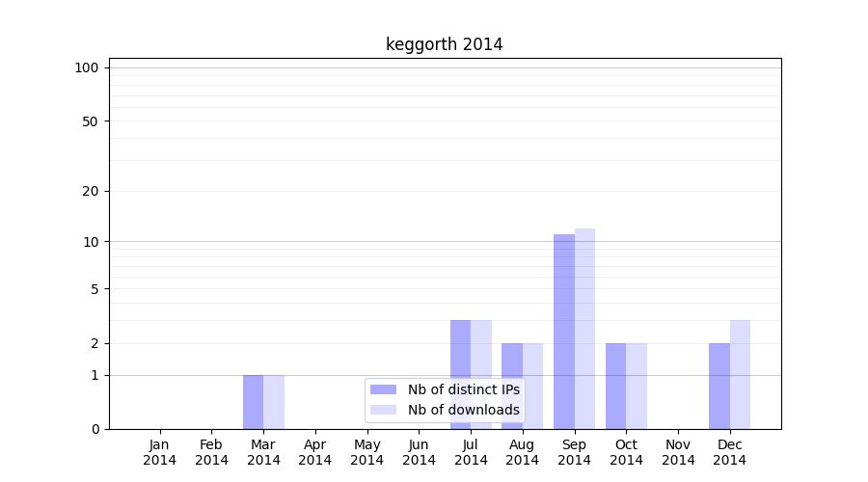
Task: Select the '0' y-axis tick label
Action: [x=95, y=429]
